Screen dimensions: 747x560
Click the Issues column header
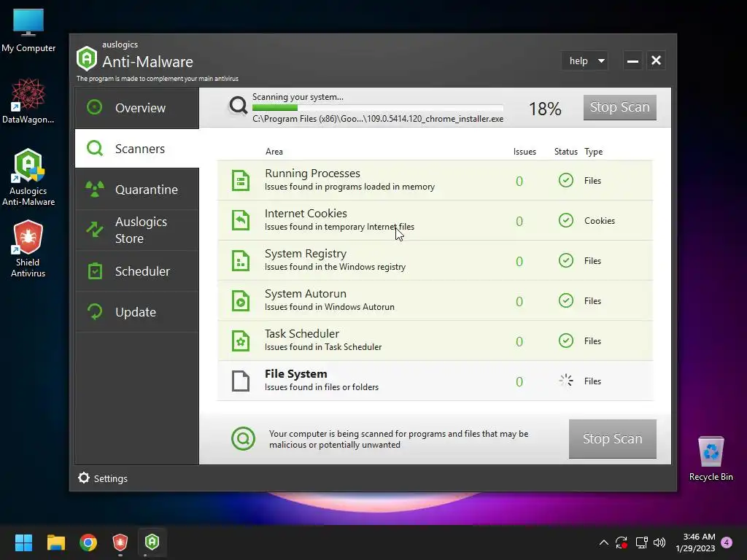pos(525,152)
